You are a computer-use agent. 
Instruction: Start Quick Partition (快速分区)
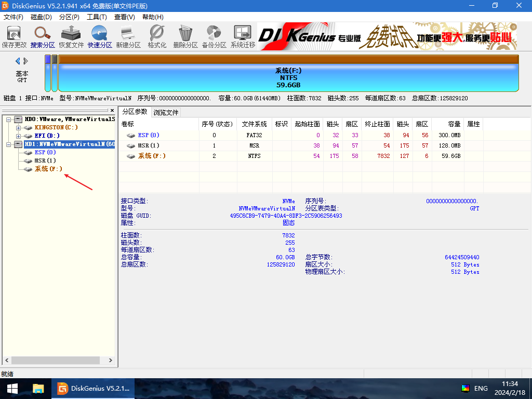point(100,37)
